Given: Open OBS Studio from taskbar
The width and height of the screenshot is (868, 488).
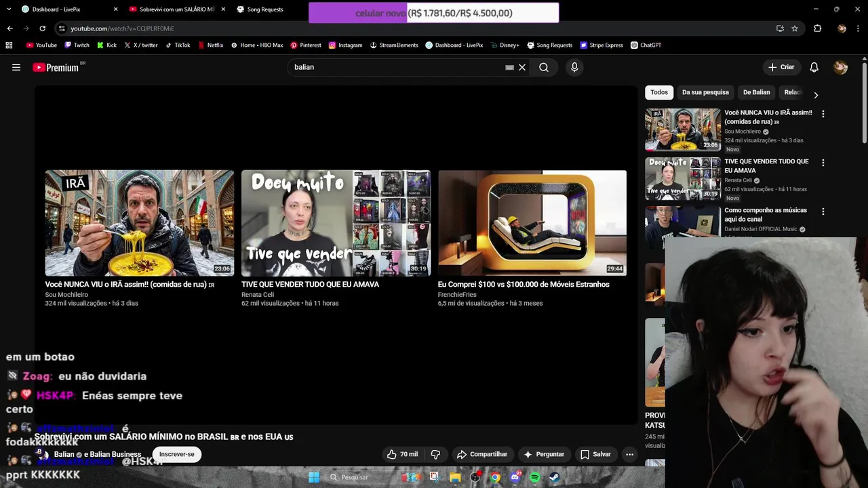Looking at the screenshot, I should 475,477.
